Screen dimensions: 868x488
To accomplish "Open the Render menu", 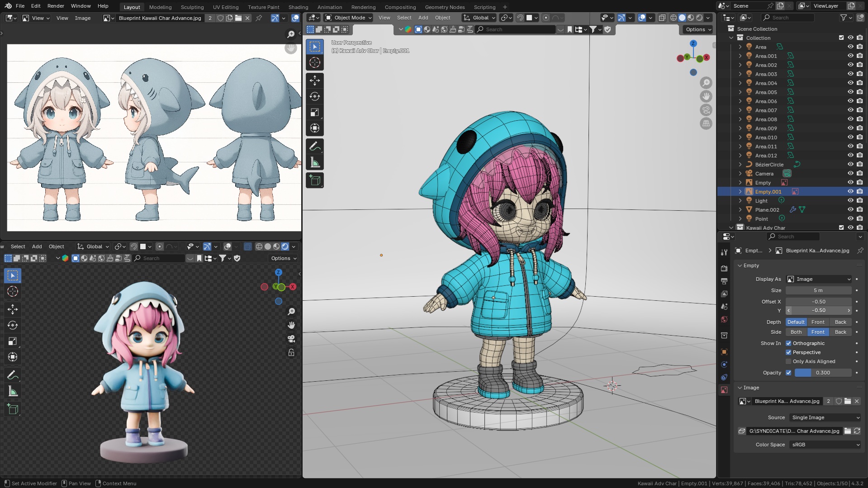I will click(56, 6).
